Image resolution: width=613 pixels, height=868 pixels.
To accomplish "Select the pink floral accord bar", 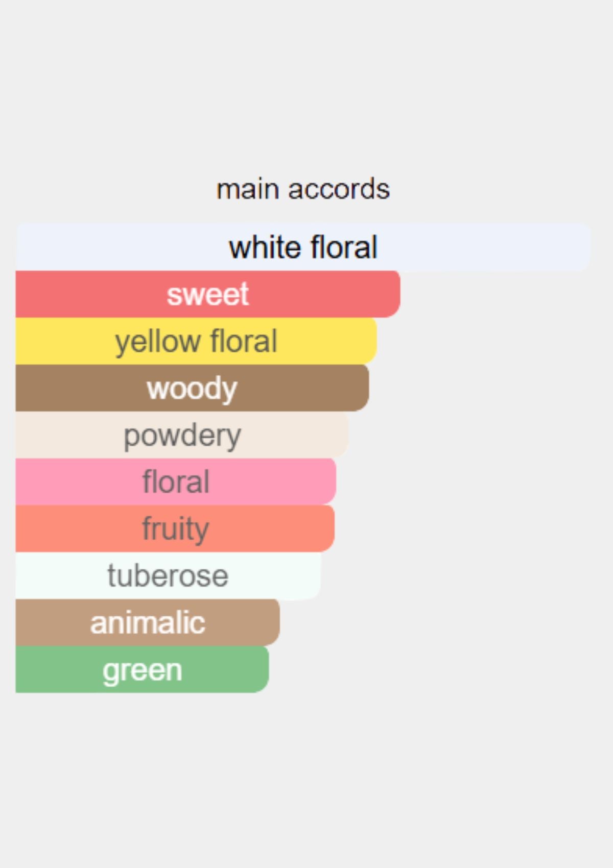I will (176, 481).
